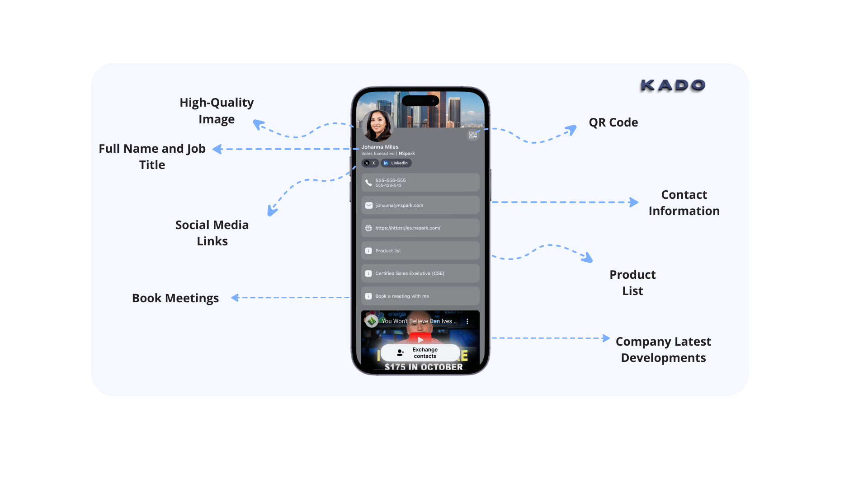The width and height of the screenshot is (868, 488).
Task: Click the phone contact icon
Action: (368, 183)
